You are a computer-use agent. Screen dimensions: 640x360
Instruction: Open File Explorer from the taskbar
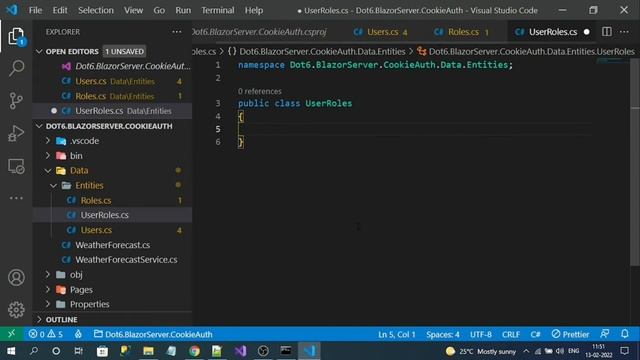tap(148, 351)
